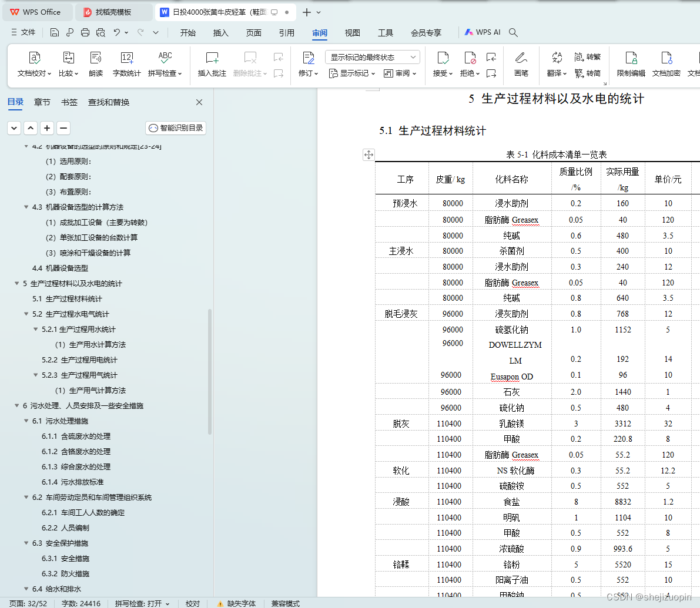Click the 拒绝 reject changes icon

click(470, 58)
